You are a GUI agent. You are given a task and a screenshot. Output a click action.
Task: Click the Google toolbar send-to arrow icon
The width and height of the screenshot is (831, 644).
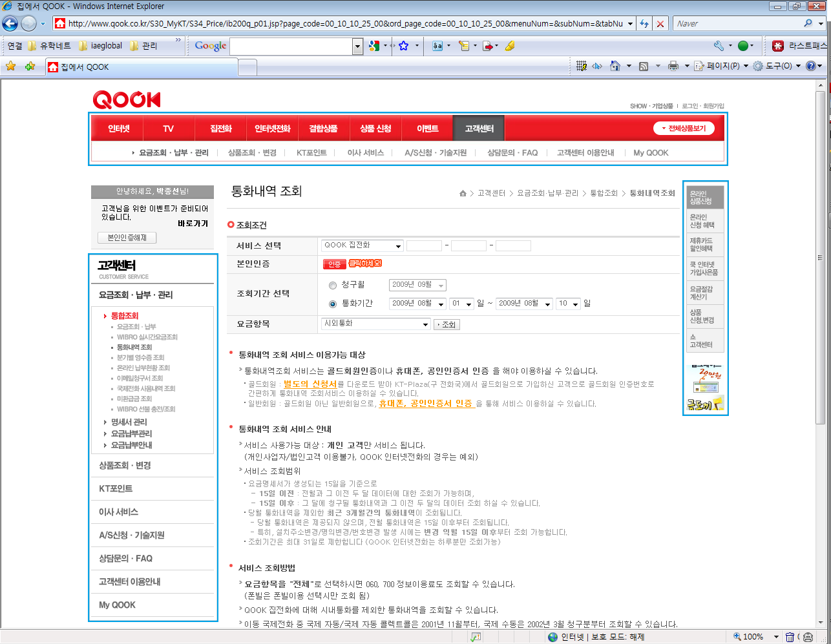[x=488, y=46]
